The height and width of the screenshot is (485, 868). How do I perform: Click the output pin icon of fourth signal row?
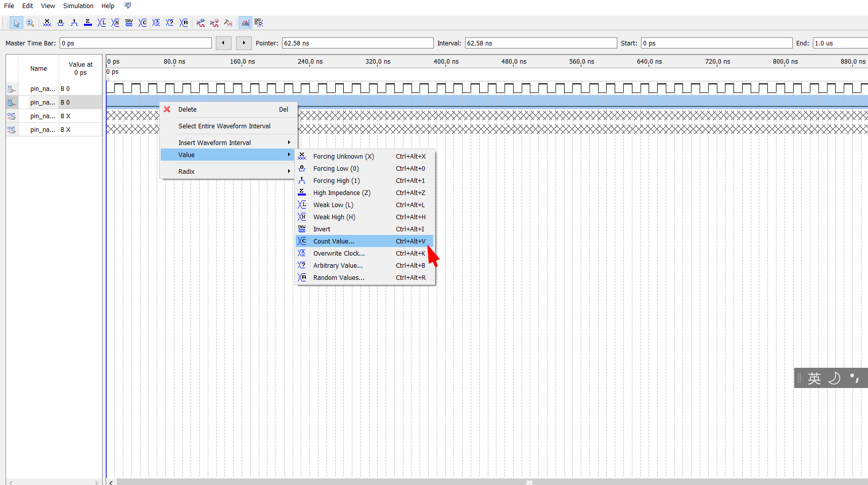(x=12, y=130)
